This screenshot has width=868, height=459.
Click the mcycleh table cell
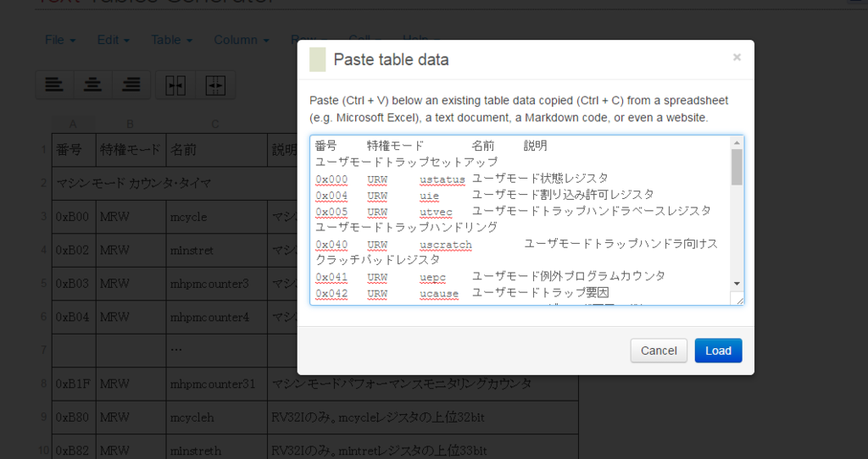click(216, 417)
